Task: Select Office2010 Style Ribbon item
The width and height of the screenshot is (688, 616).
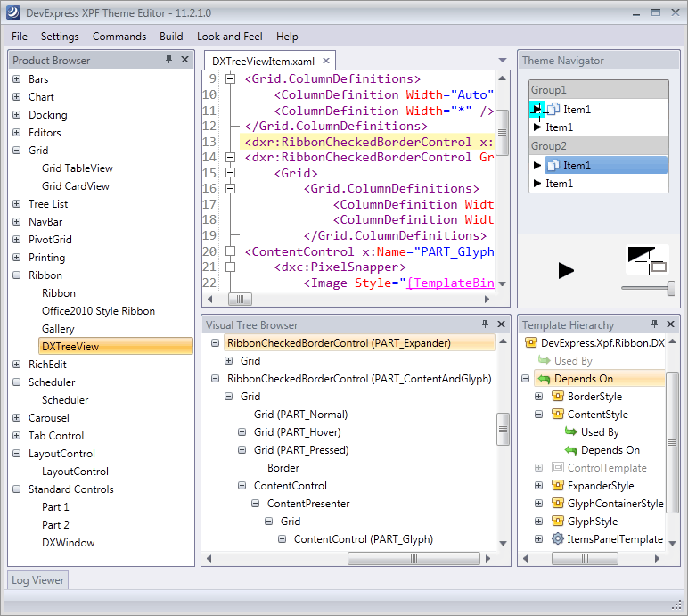Action: (x=98, y=311)
